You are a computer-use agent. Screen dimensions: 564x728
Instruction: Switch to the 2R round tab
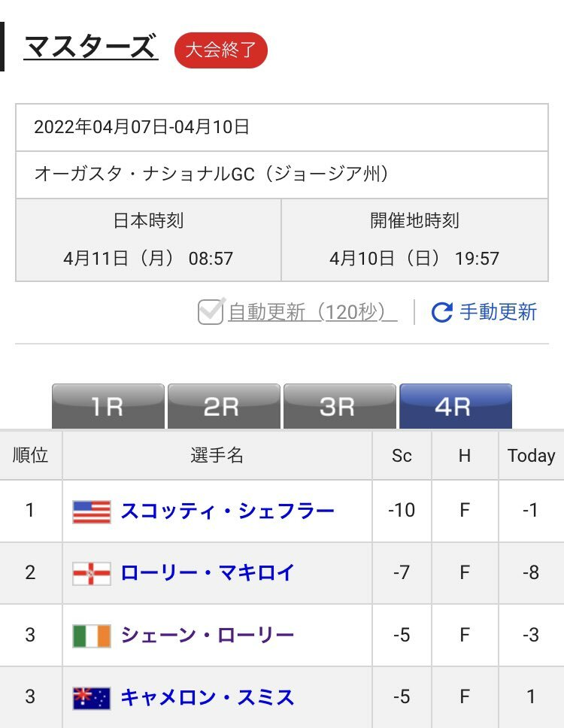pyautogui.click(x=224, y=406)
